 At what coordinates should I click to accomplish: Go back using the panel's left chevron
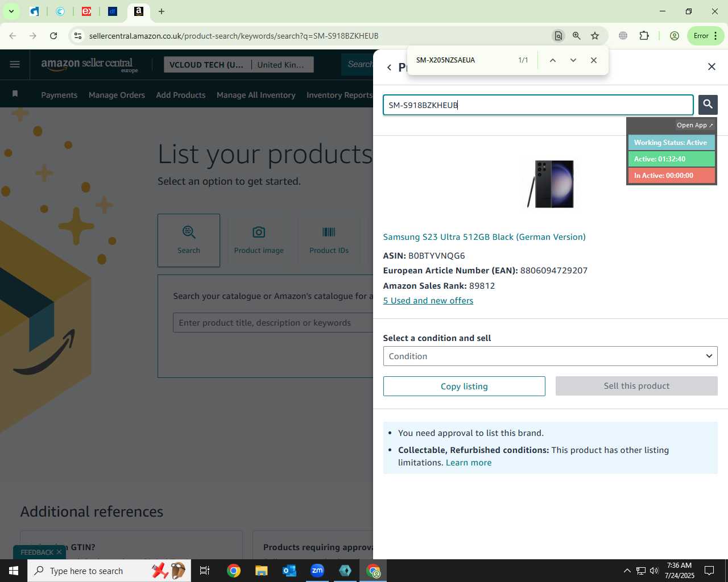[389, 68]
